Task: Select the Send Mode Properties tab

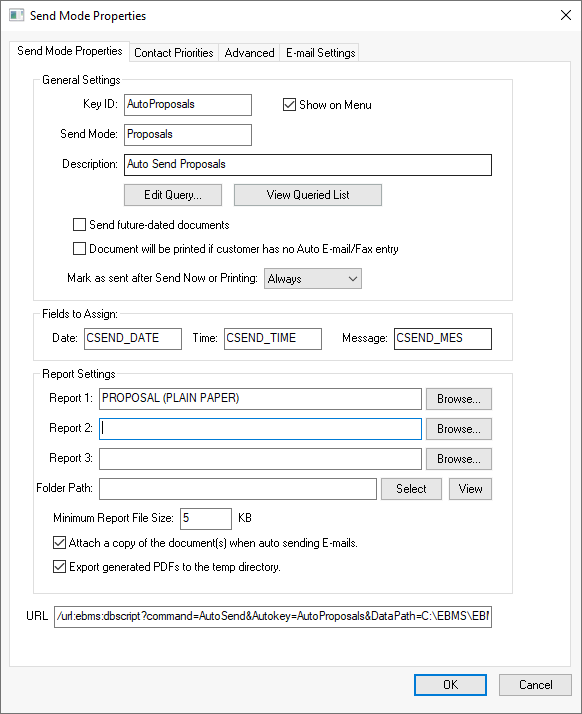Action: coord(70,51)
